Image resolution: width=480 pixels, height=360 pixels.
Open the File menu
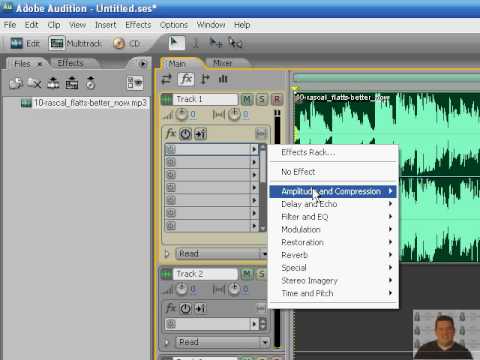tap(10, 25)
